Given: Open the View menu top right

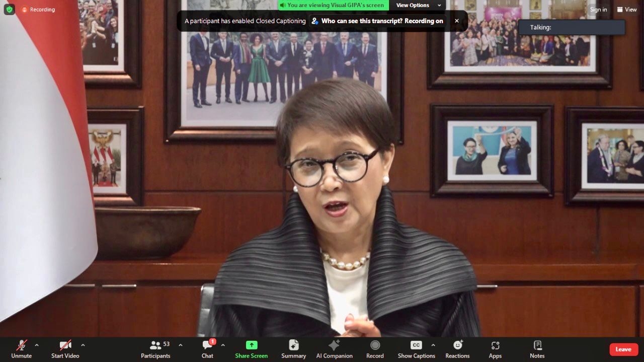Looking at the screenshot, I should 627,9.
